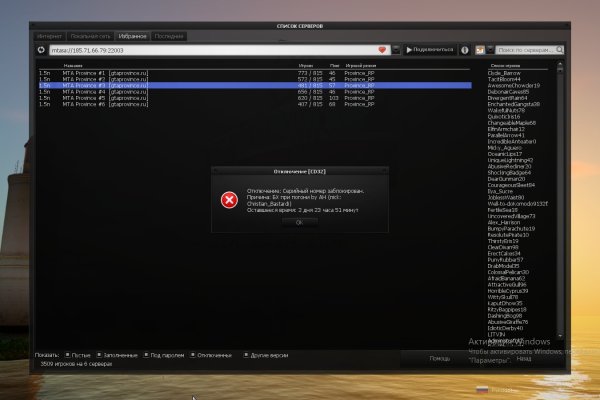This screenshot has height=400, width=600.
Task: Click the refresh icon left of address bar
Action: click(x=42, y=49)
